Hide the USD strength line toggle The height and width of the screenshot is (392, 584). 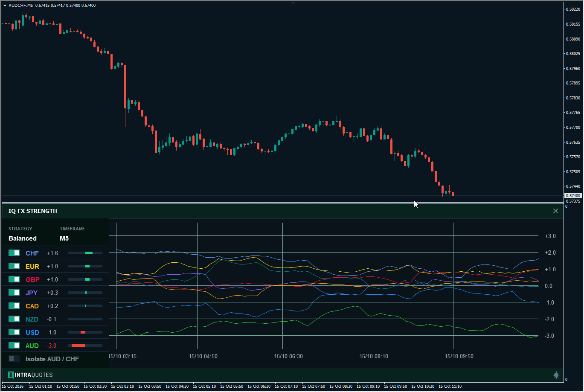[x=14, y=332]
